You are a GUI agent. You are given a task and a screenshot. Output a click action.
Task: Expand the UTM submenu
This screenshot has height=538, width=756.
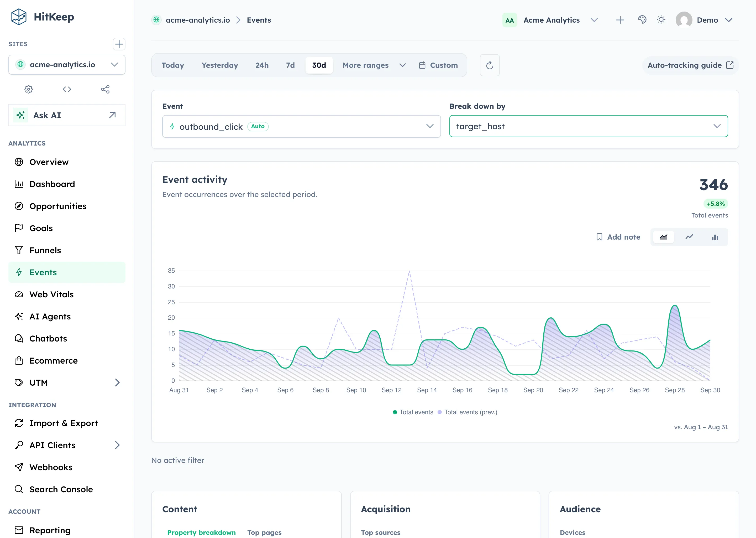tap(117, 383)
